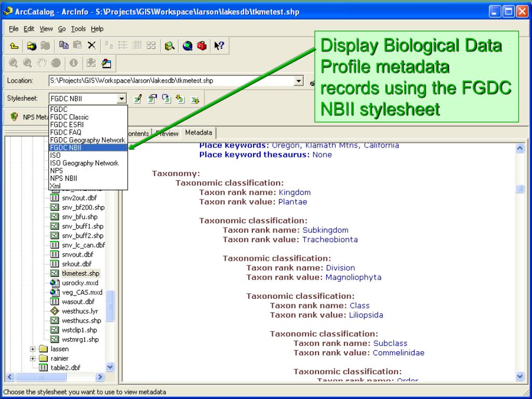Image resolution: width=532 pixels, height=399 pixels.
Task: Open the Go menu
Action: coord(62,29)
